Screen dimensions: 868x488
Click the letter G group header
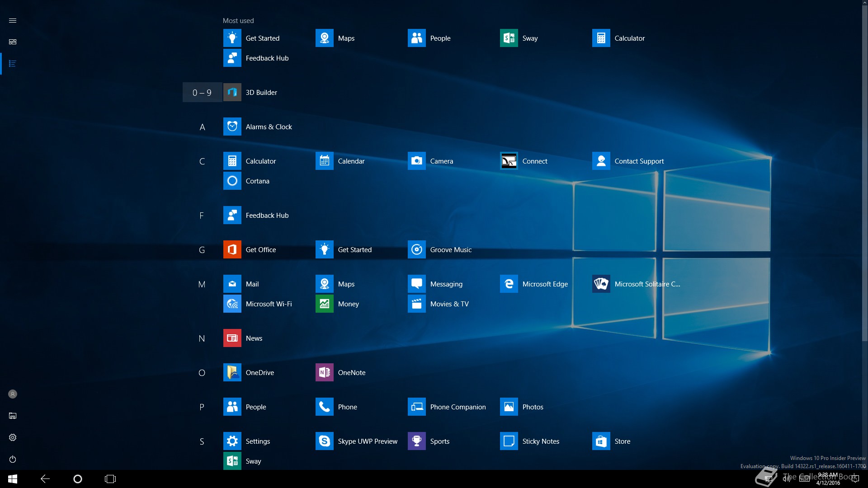coord(202,250)
